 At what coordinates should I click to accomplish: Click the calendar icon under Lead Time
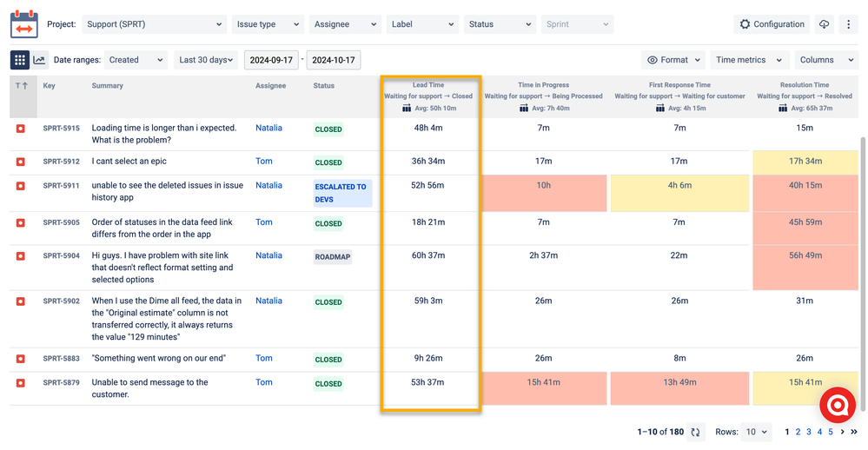coord(406,109)
